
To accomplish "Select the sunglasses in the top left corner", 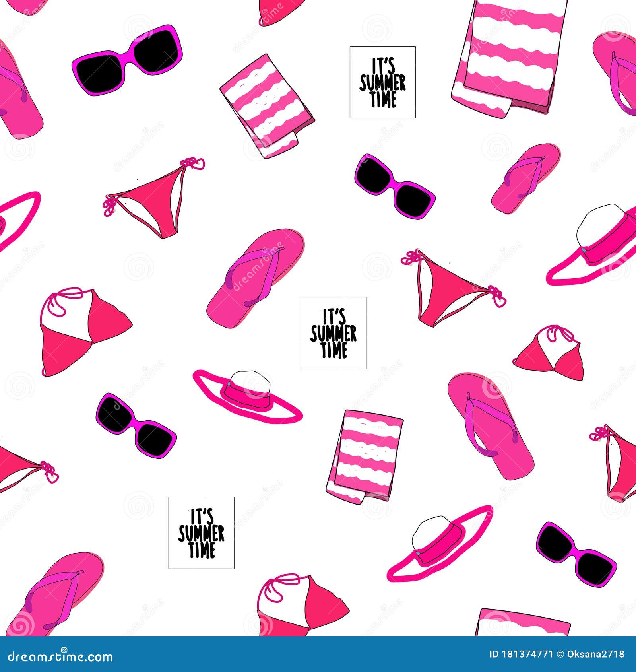I will 127,60.
